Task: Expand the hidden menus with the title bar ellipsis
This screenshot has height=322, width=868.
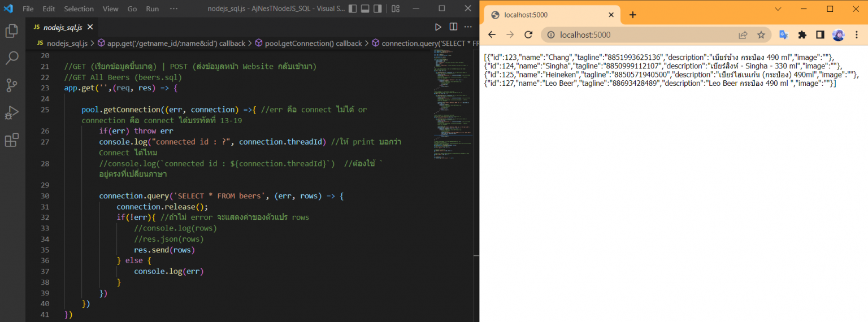Action: pos(173,8)
